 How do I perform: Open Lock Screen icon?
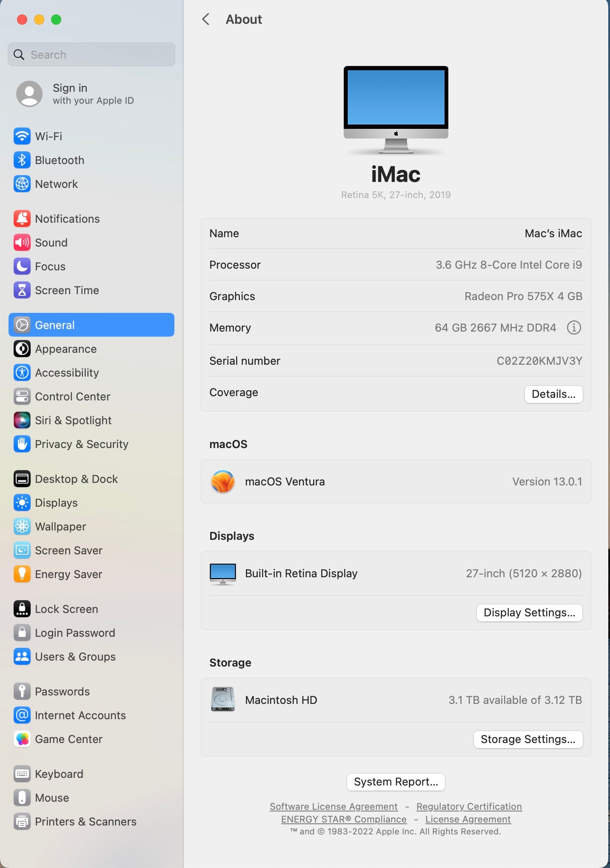22,609
